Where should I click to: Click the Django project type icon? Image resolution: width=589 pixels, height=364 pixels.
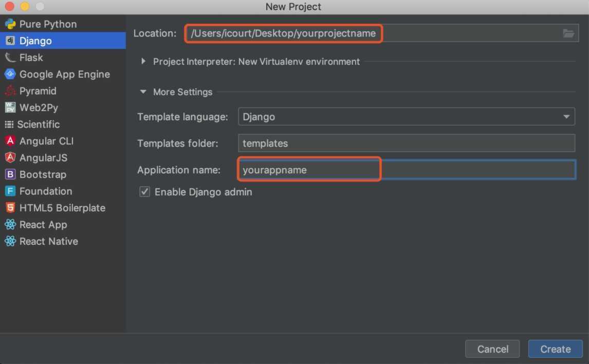[x=10, y=41]
